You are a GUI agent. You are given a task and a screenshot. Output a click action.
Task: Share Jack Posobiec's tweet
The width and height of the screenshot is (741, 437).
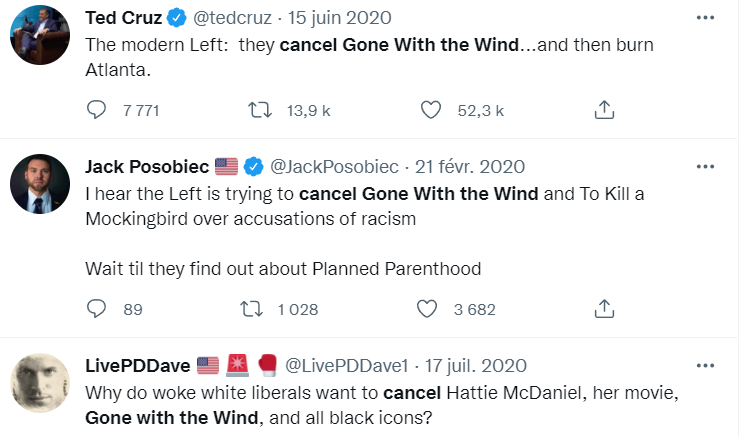[604, 309]
